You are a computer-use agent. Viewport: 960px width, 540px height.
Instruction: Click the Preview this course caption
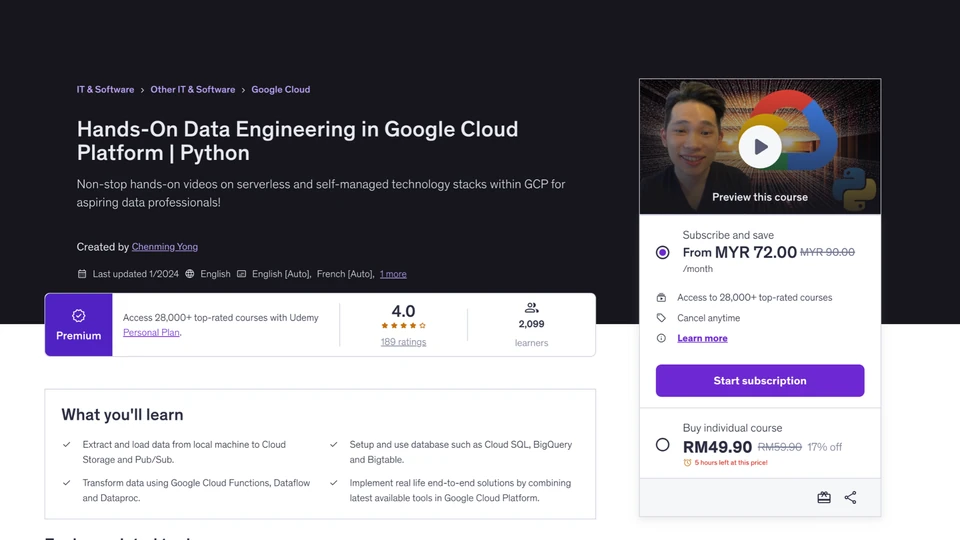click(760, 197)
